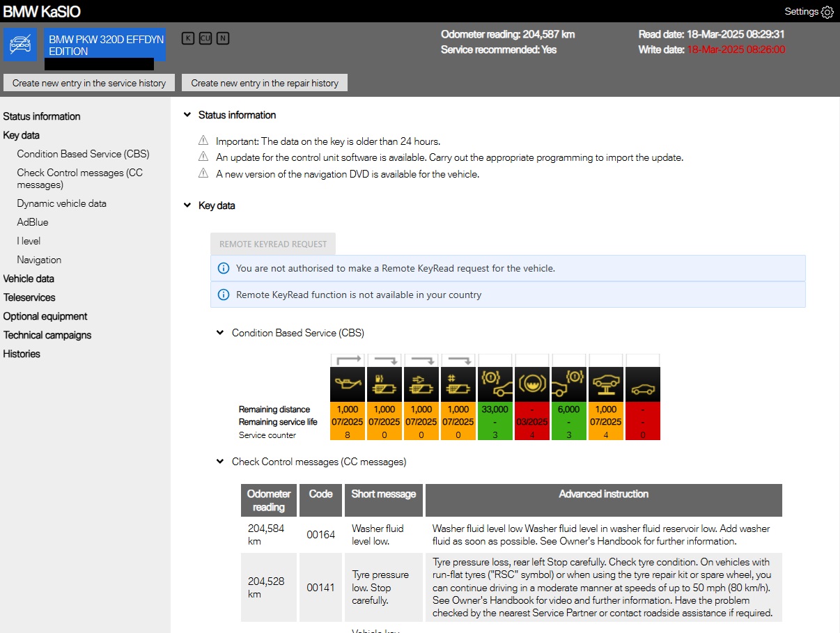Open Navigation in sidebar
840x633 pixels.
click(x=39, y=260)
